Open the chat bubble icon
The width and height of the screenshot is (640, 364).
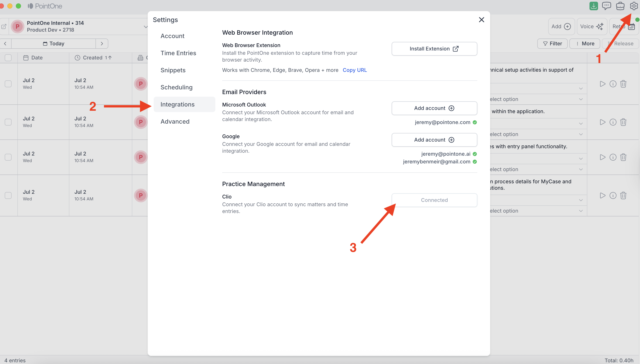pos(606,6)
